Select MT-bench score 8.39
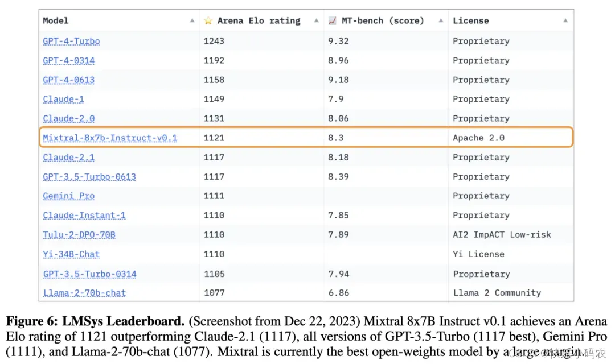 click(x=338, y=177)
